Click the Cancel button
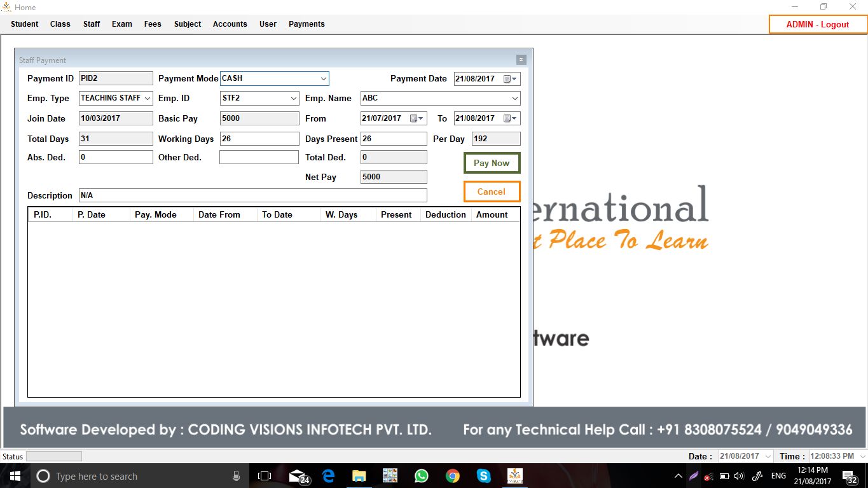Screen dimensions: 868x488 coord(492,192)
